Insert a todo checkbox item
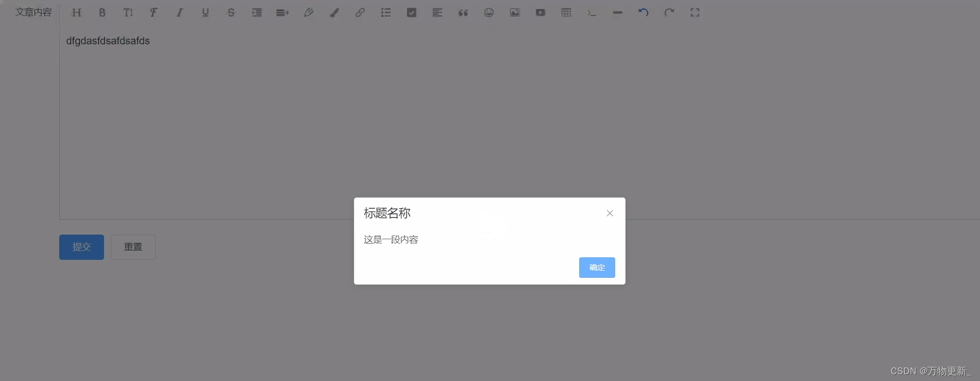Screen dimensions: 980x381 point(412,12)
